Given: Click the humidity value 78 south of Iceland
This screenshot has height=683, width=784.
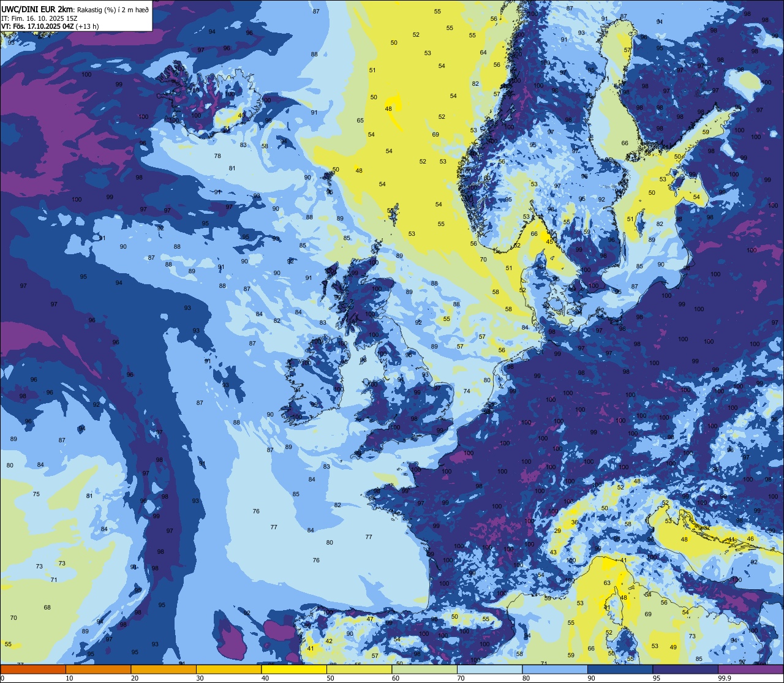Looking at the screenshot, I should point(217,156).
